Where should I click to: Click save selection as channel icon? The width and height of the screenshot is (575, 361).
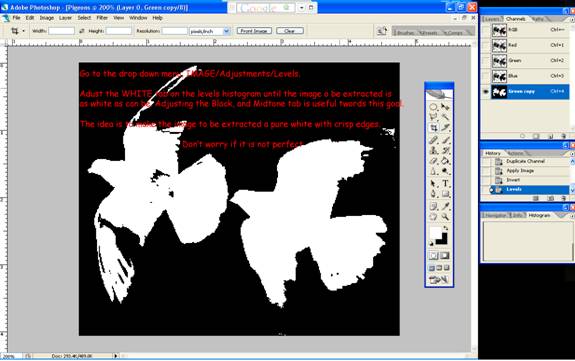(x=536, y=136)
